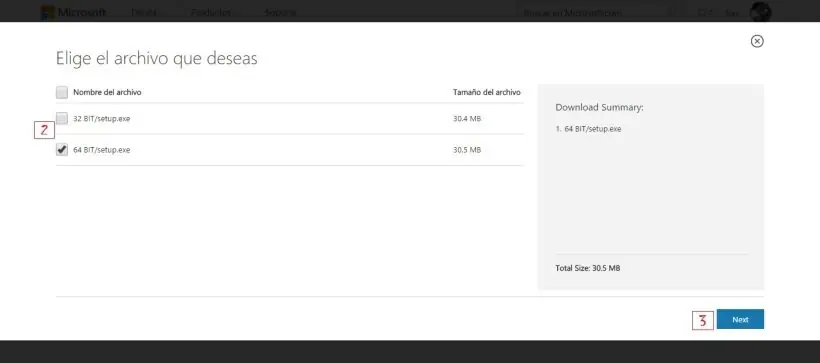Image resolution: width=820 pixels, height=363 pixels.
Task: Click the Total Size: 30.5 MB text
Action: (x=588, y=268)
